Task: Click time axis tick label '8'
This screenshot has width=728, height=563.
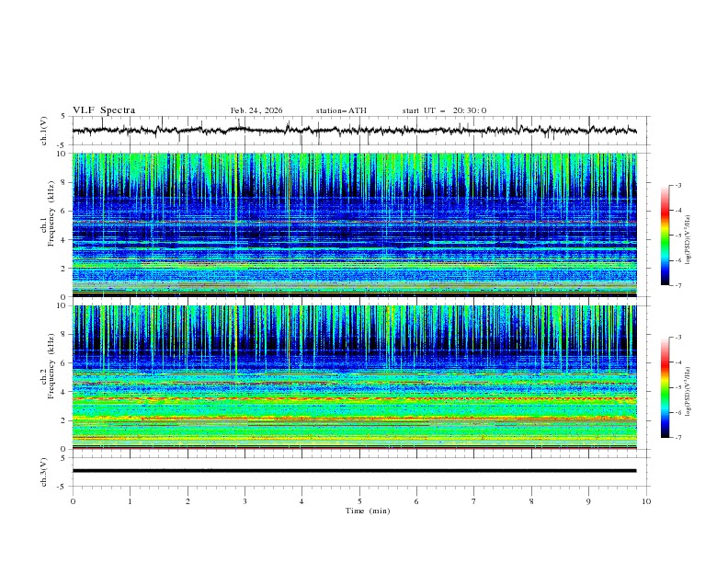Action: [x=531, y=501]
